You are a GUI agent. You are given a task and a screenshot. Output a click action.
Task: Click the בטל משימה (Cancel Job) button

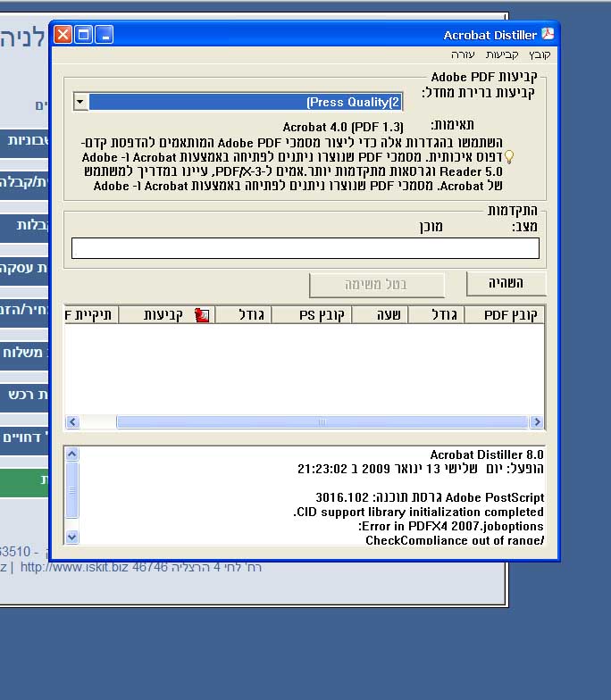[x=377, y=285]
